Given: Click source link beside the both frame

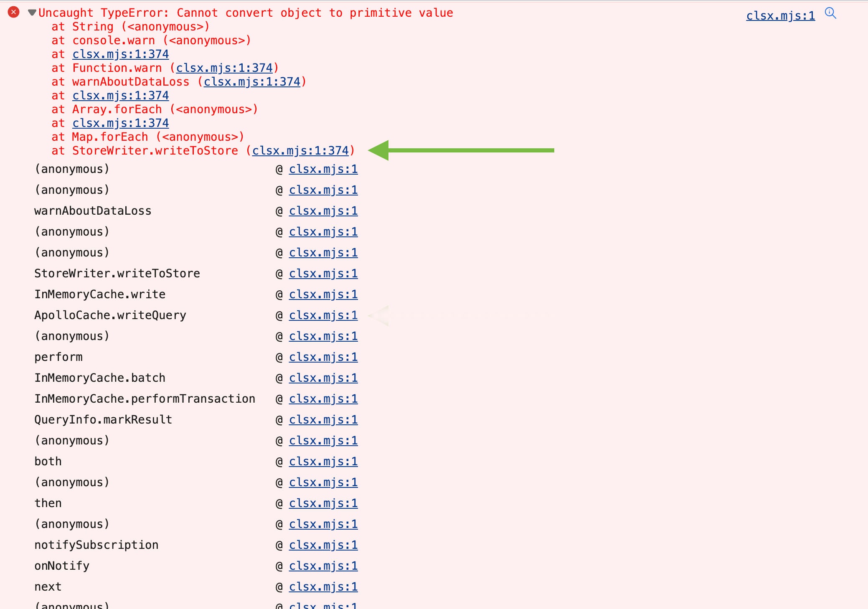Looking at the screenshot, I should (x=323, y=462).
